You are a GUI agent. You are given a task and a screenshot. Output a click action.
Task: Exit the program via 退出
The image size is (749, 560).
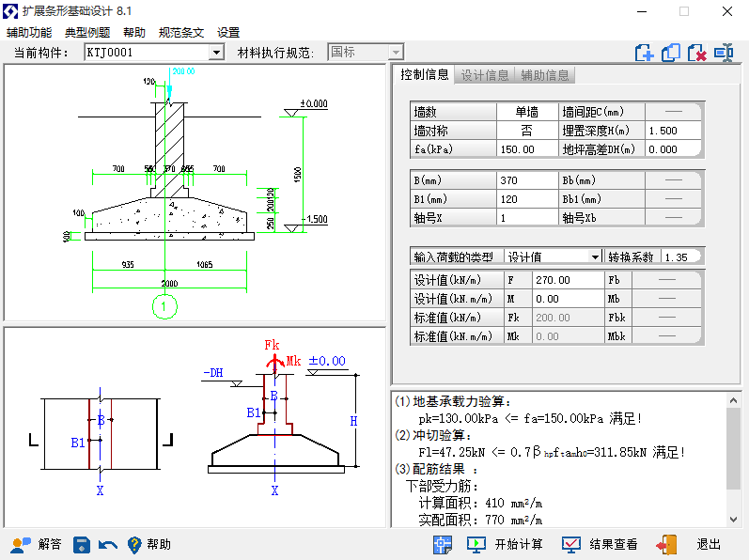[x=709, y=545]
